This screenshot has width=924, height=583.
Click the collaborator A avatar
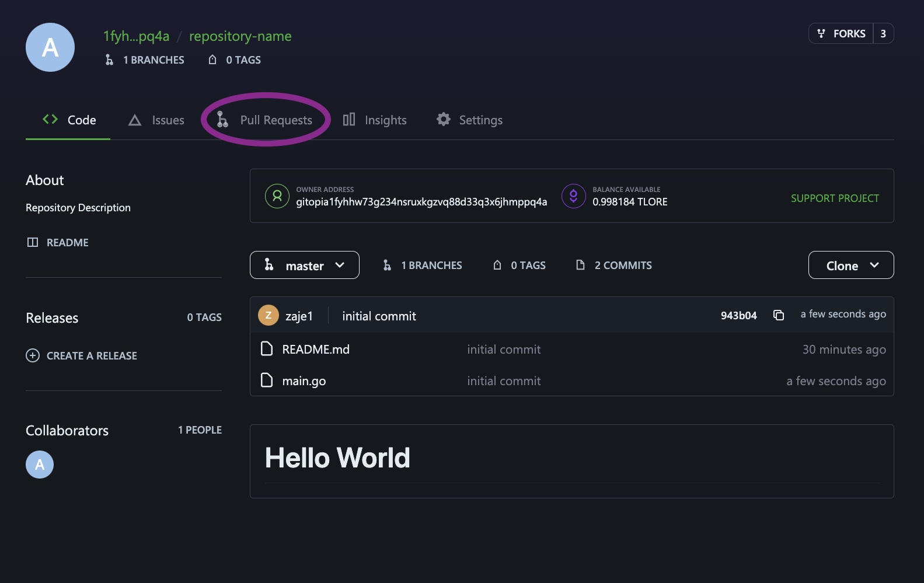pyautogui.click(x=40, y=465)
